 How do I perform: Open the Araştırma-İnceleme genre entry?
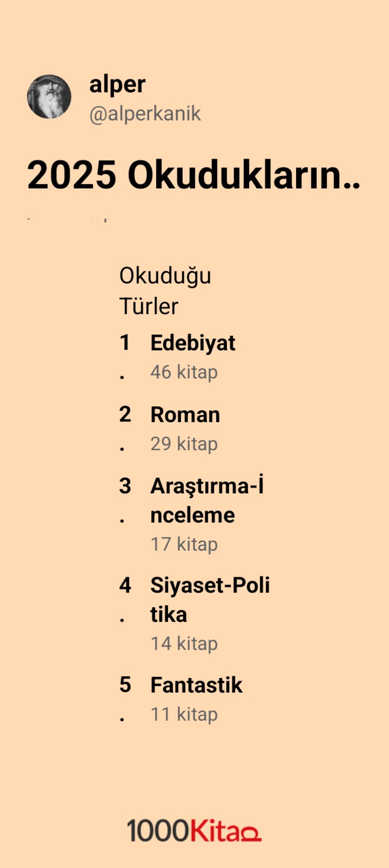click(x=207, y=500)
